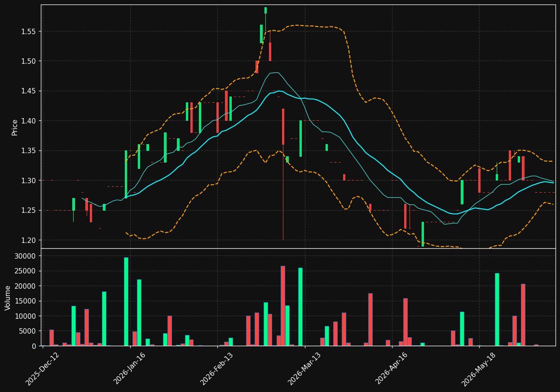Select the green volume bar near May-18 at 24000

coord(497,309)
